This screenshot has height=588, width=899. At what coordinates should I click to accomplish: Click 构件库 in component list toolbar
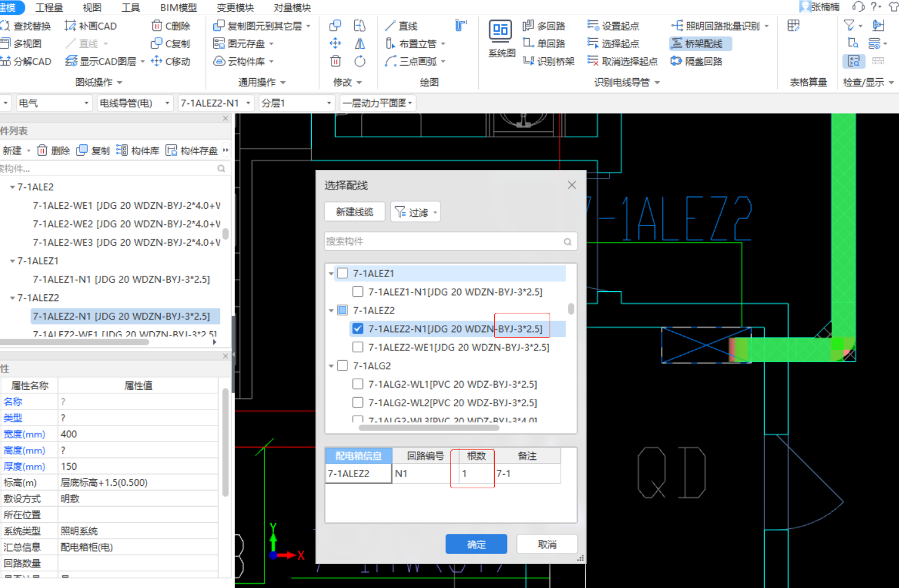(x=138, y=150)
